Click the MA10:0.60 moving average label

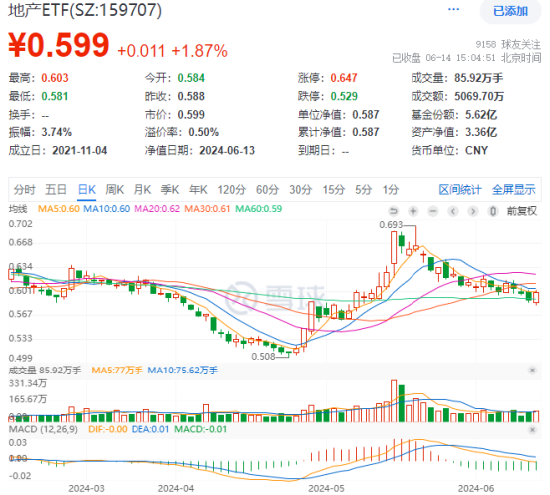(x=107, y=209)
